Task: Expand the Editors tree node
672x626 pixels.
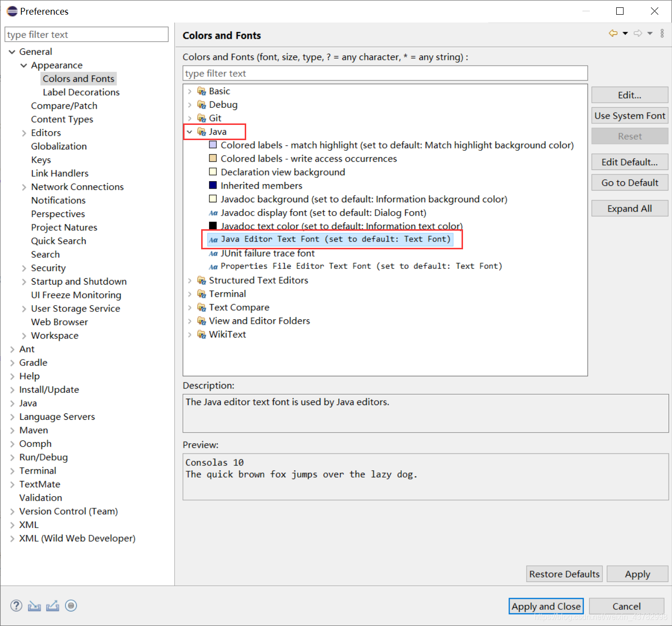Action: click(24, 133)
